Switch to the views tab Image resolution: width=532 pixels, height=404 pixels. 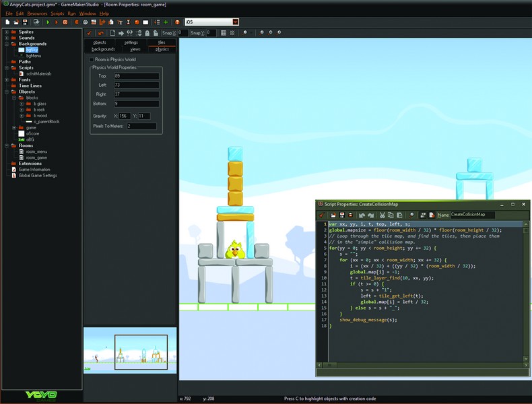[135, 49]
